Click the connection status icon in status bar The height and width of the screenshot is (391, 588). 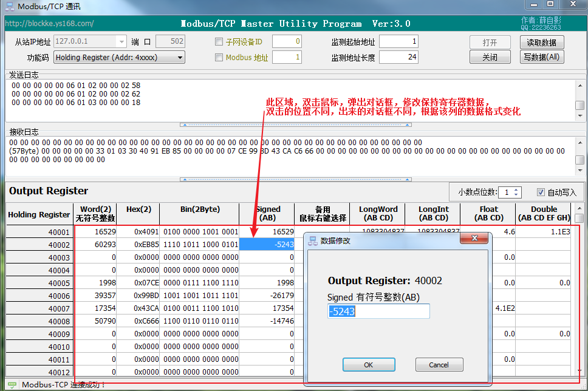point(12,385)
